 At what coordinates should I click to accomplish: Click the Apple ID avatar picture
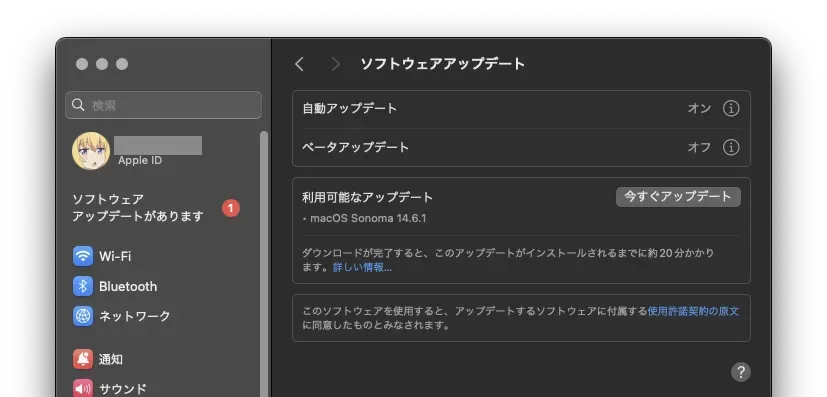(91, 151)
